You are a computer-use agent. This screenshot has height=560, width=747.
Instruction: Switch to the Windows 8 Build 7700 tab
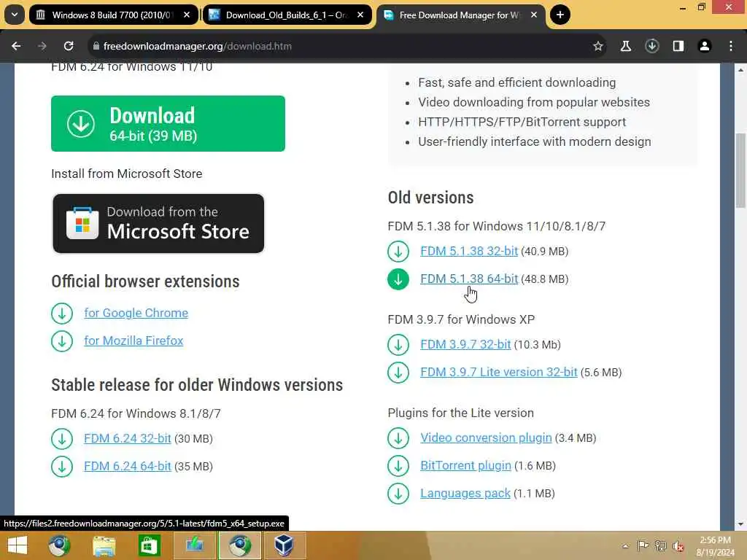tap(113, 15)
